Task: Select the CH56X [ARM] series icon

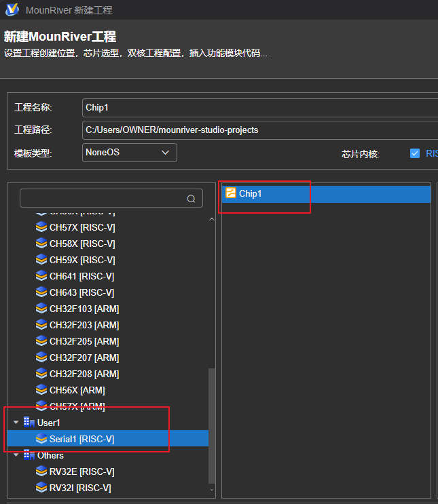Action: [x=41, y=390]
